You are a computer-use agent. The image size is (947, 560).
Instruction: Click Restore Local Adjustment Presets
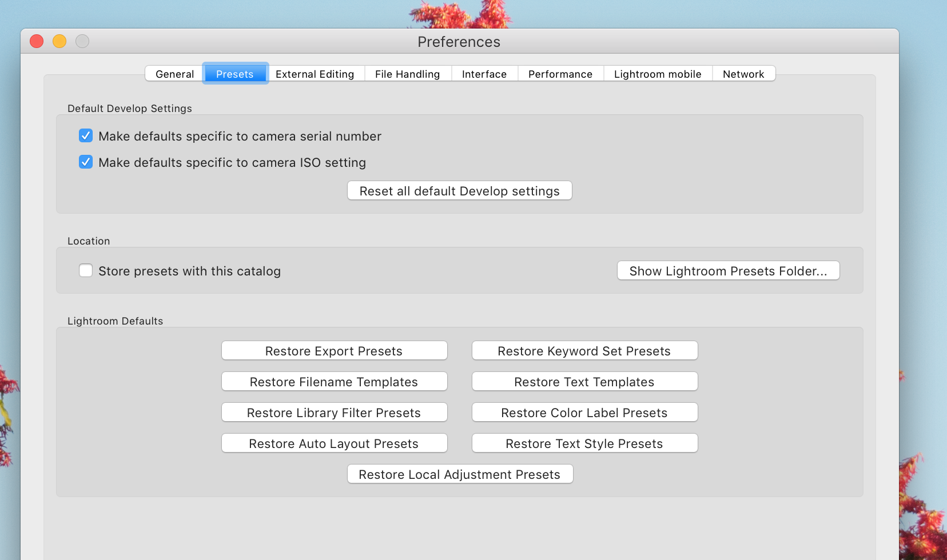click(460, 474)
